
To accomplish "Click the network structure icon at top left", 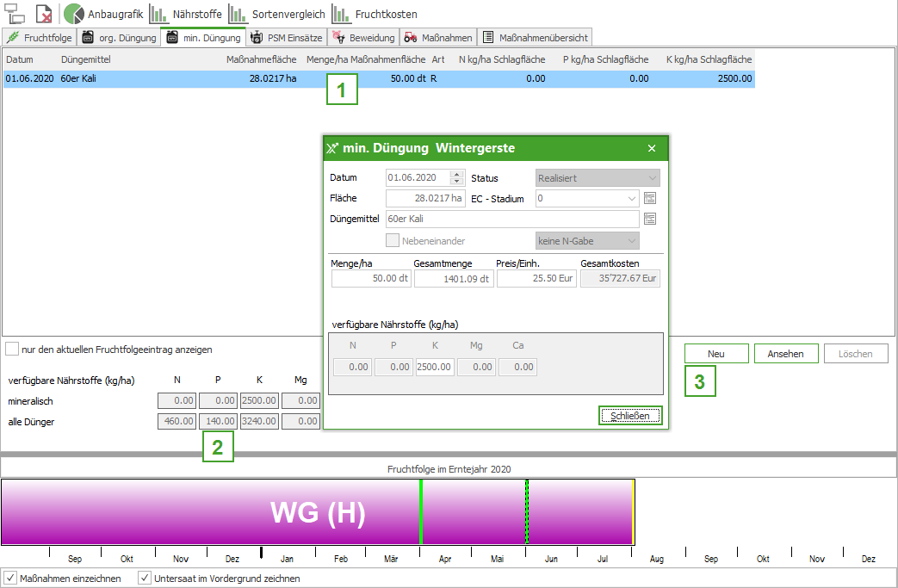I will coord(15,14).
